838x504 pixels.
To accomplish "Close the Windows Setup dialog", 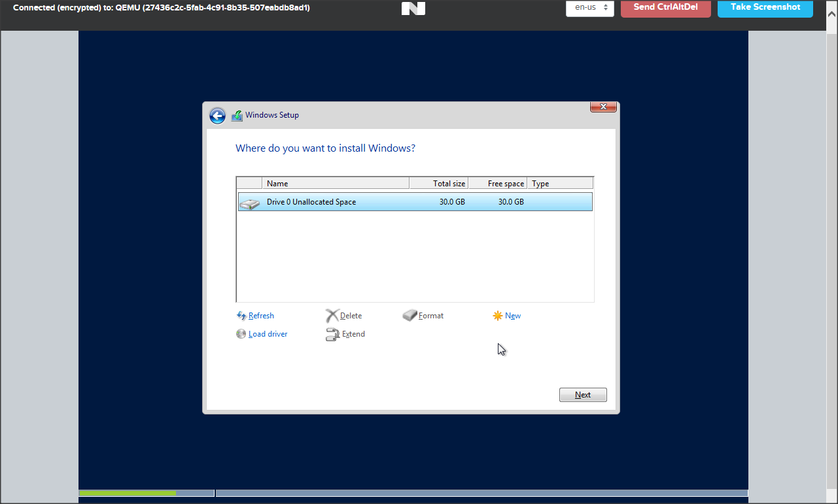I will tap(603, 107).
